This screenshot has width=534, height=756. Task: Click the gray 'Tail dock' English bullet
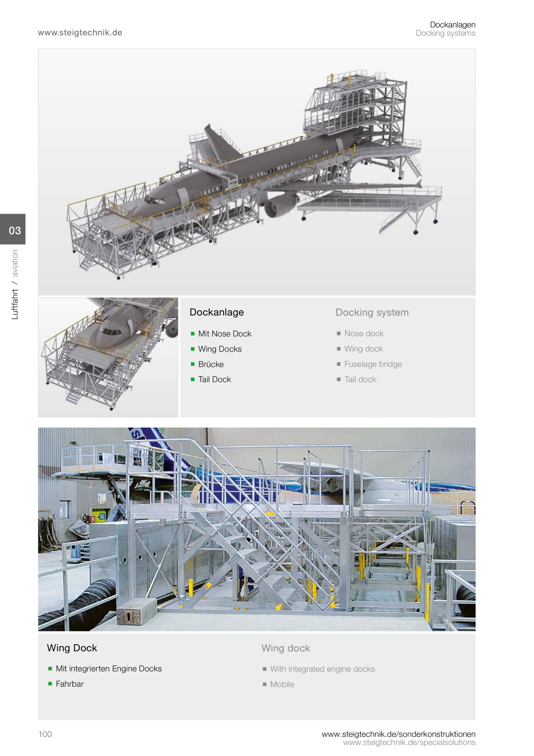pos(360,379)
